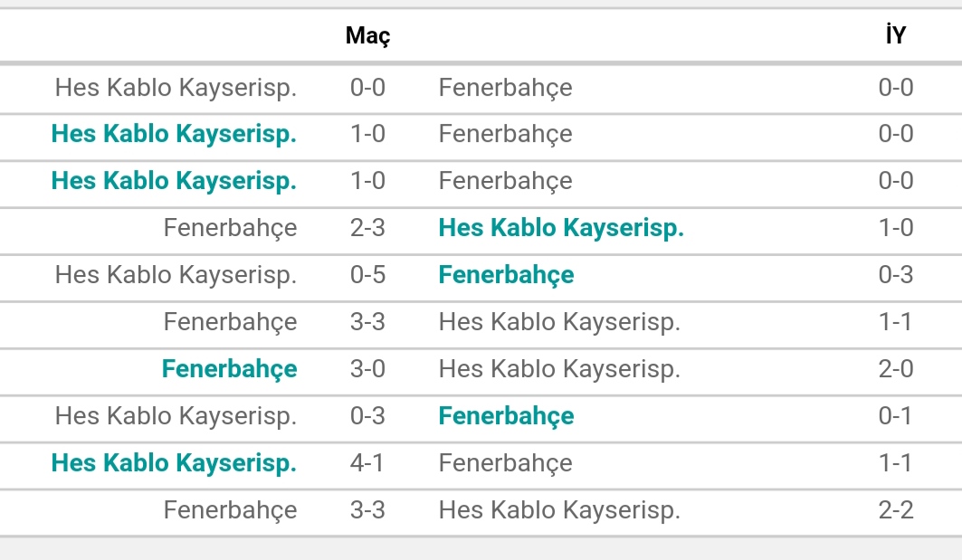Screen dimensions: 962x560
Task: Click Fenerbahçe home team in 2-3 row
Action: pos(230,228)
